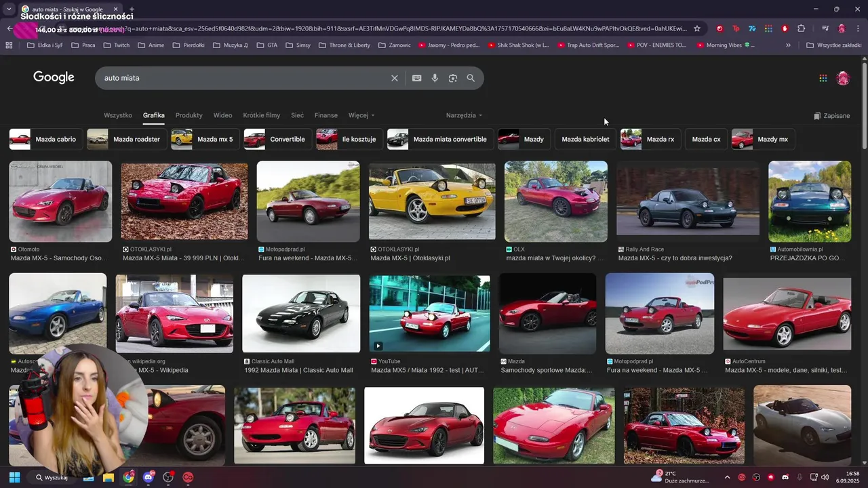Open the tab search chevron in title bar
868x488 pixels.
tap(8, 9)
